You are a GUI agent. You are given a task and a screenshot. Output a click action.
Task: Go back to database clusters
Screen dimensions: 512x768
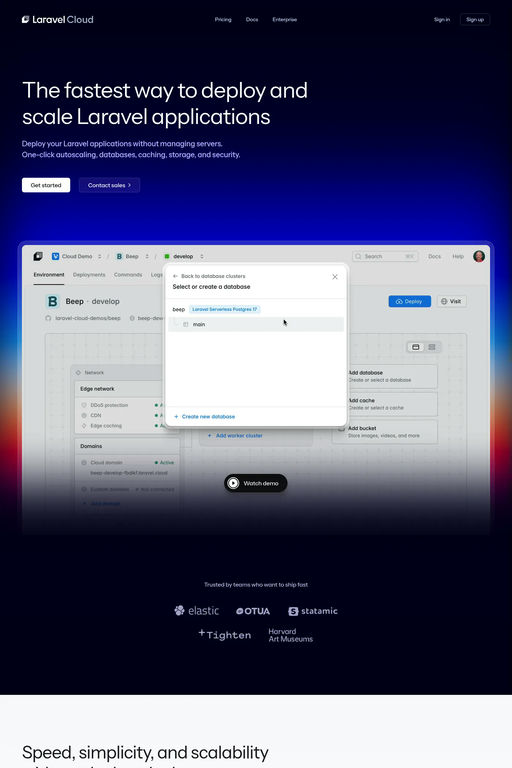(209, 276)
